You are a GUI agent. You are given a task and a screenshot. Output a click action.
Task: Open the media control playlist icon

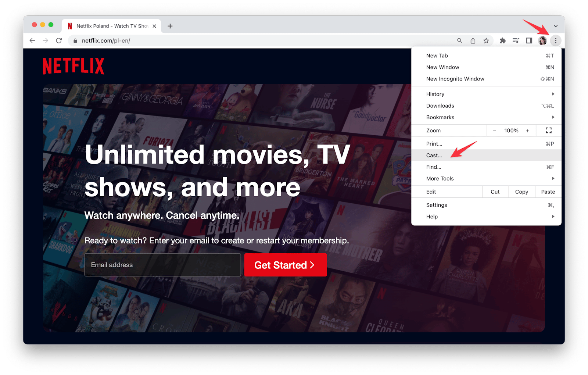click(x=516, y=40)
